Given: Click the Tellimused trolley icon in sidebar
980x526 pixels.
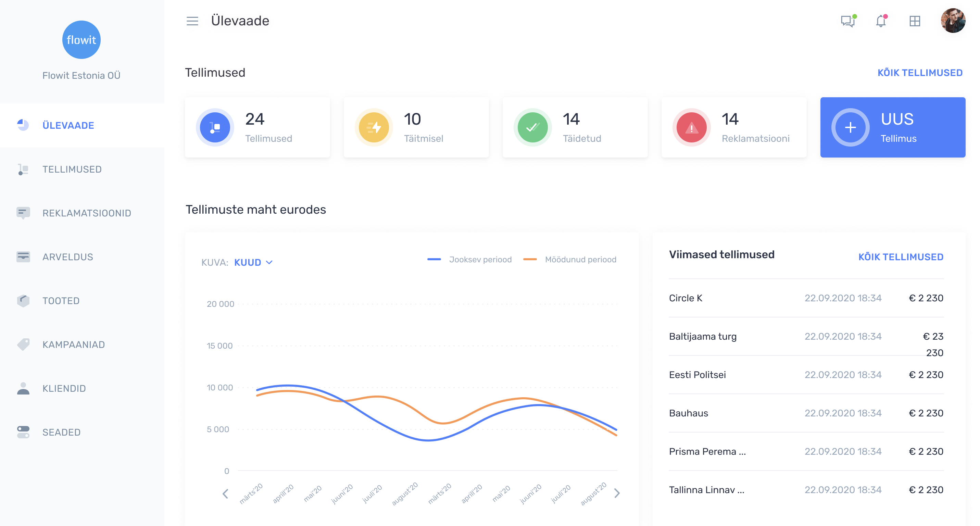Looking at the screenshot, I should click(23, 169).
